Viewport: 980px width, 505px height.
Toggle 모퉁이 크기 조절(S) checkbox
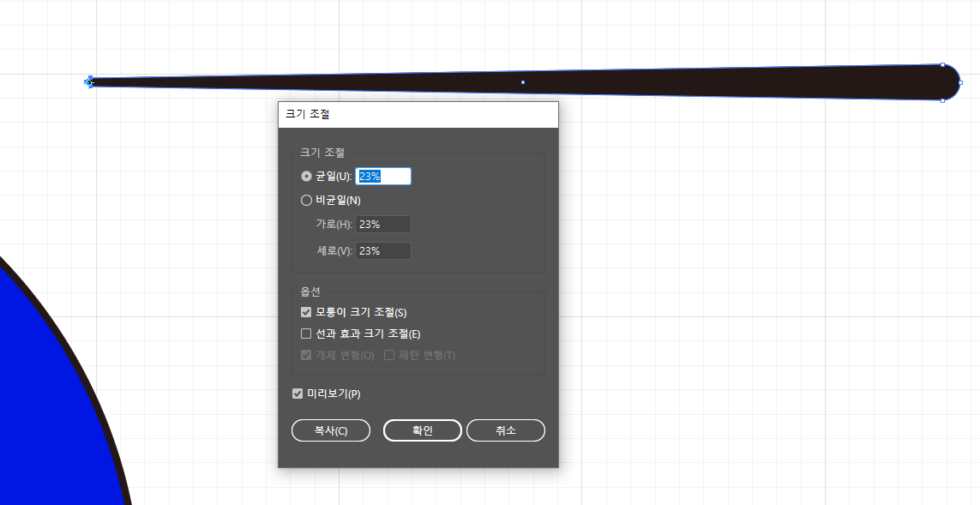pos(306,312)
